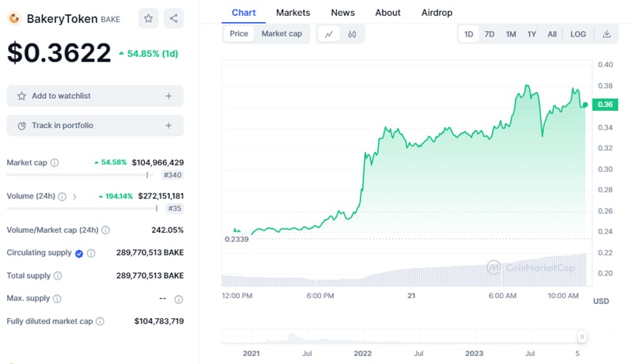Click the download chart data icon

point(607,34)
